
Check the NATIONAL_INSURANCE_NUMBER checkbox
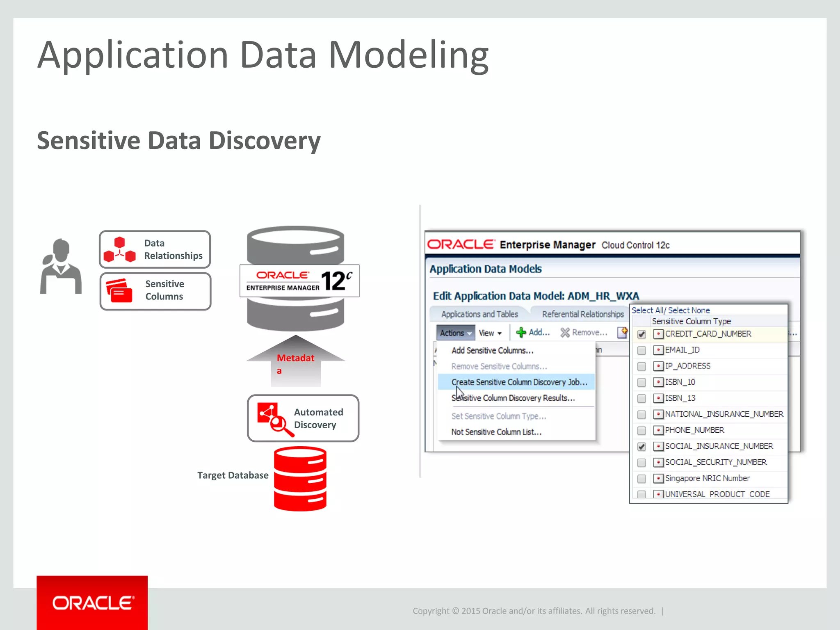pyautogui.click(x=642, y=415)
